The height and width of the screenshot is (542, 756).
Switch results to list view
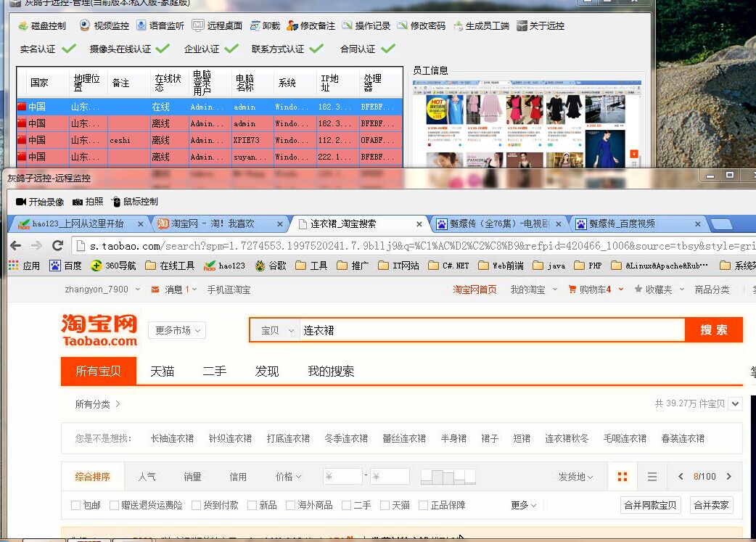click(x=652, y=477)
